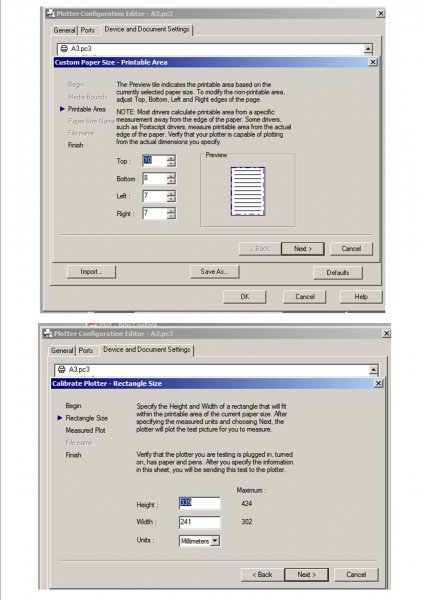
Task: Select Device and Document Settings tab in upper window
Action: point(147,29)
